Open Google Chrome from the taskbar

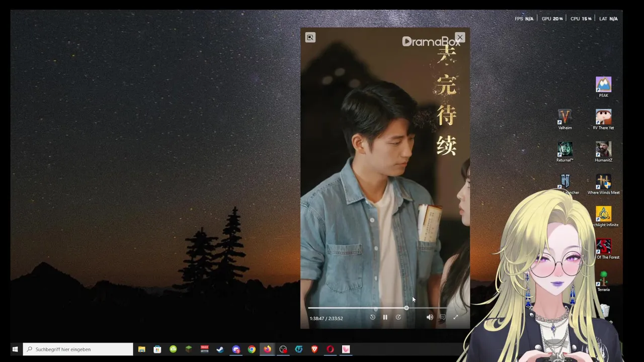pyautogui.click(x=252, y=349)
